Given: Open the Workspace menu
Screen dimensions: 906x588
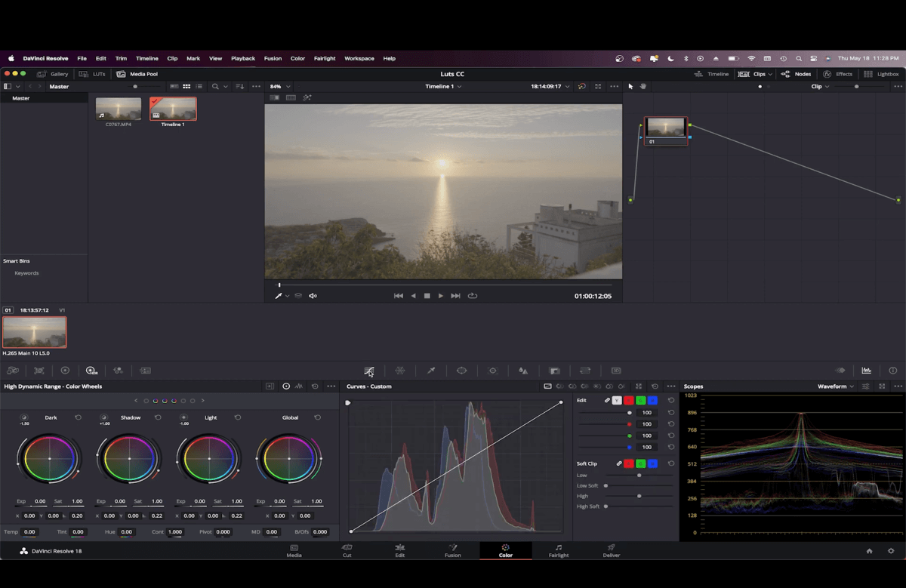Looking at the screenshot, I should (359, 58).
